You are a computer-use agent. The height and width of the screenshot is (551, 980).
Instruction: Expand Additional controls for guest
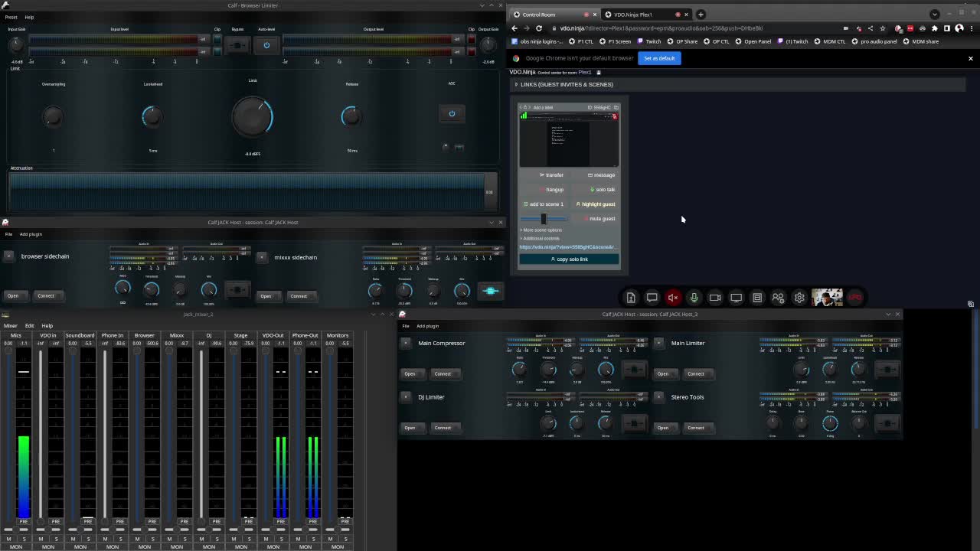pyautogui.click(x=541, y=238)
